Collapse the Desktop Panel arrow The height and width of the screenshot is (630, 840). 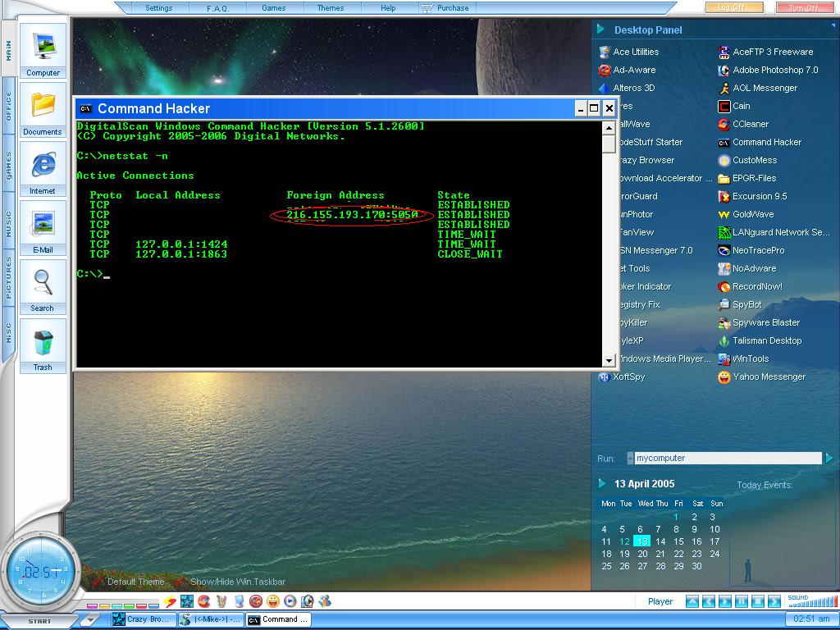(x=601, y=30)
